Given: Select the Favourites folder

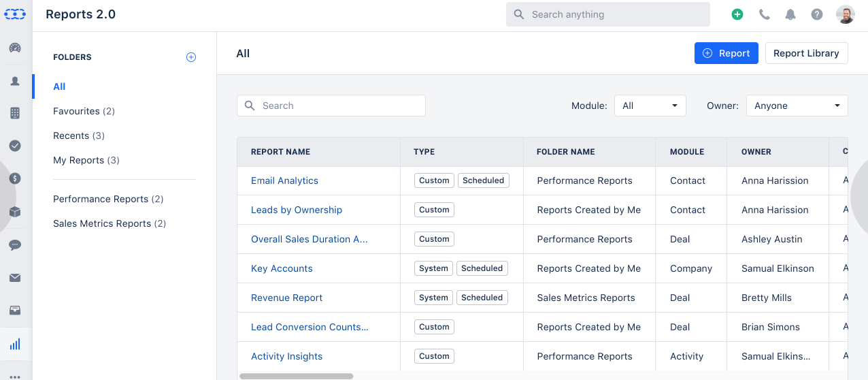Looking at the screenshot, I should pos(84,111).
